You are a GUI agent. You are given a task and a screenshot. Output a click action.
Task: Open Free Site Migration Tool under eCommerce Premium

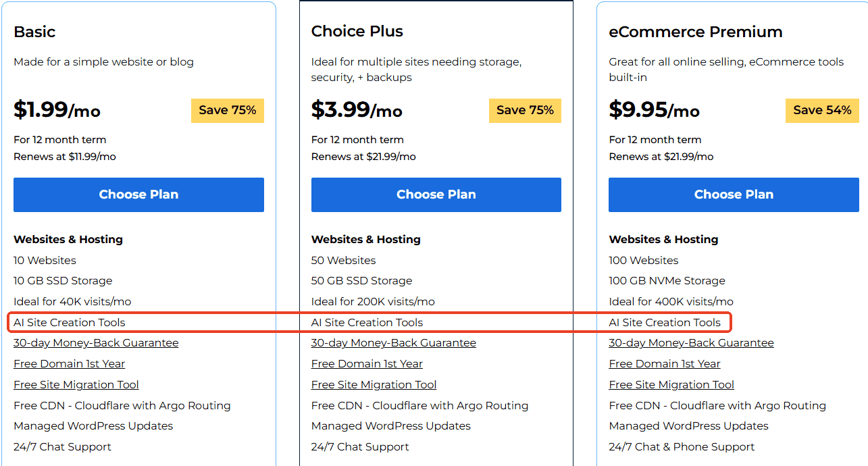pyautogui.click(x=671, y=385)
